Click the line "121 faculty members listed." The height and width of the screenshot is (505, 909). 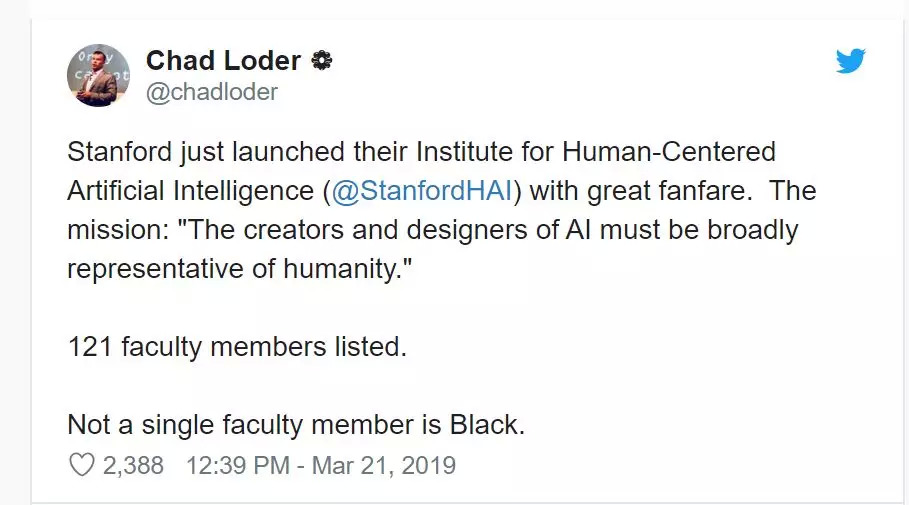pyautogui.click(x=237, y=346)
